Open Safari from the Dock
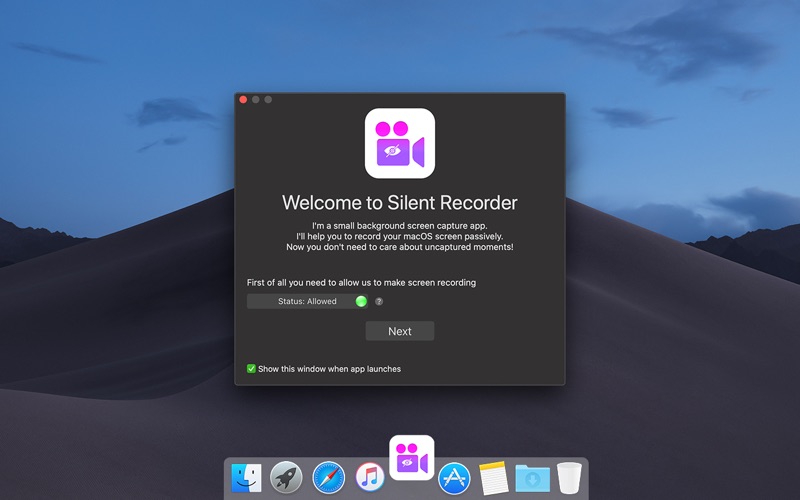The width and height of the screenshot is (800, 500). tap(329, 478)
